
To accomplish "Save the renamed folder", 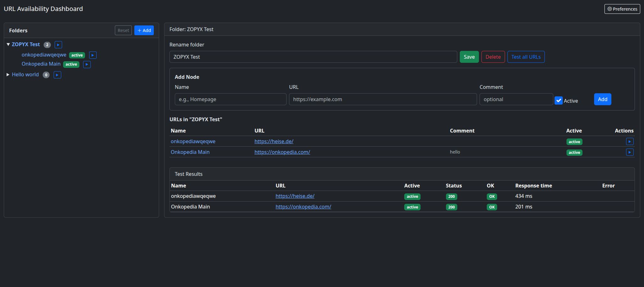I will pyautogui.click(x=469, y=57).
